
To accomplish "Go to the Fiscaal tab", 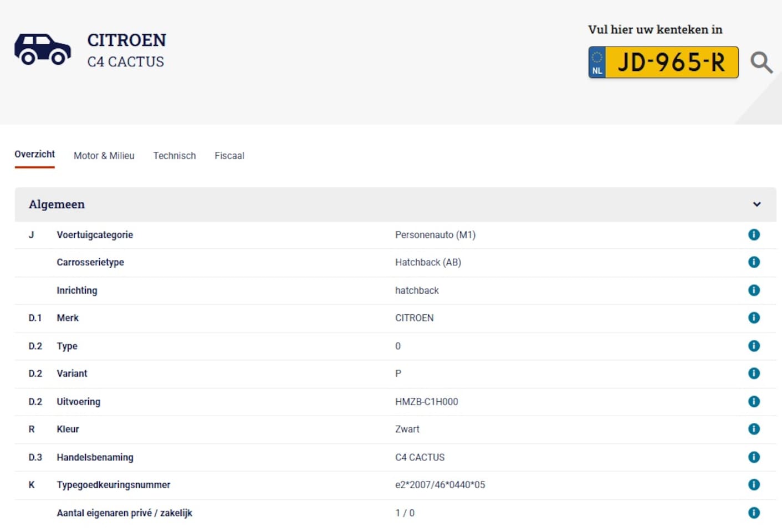I will [x=229, y=156].
